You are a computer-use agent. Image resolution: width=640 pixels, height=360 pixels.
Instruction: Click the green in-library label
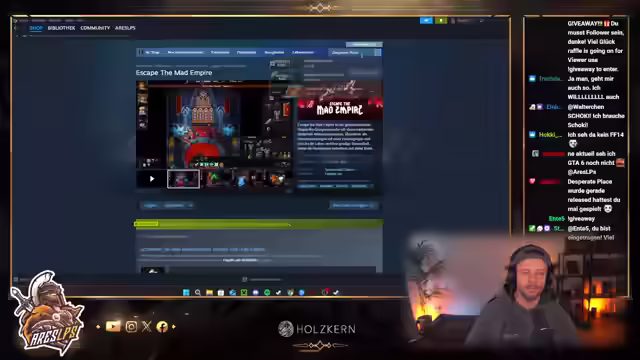pyautogui.click(x=146, y=224)
